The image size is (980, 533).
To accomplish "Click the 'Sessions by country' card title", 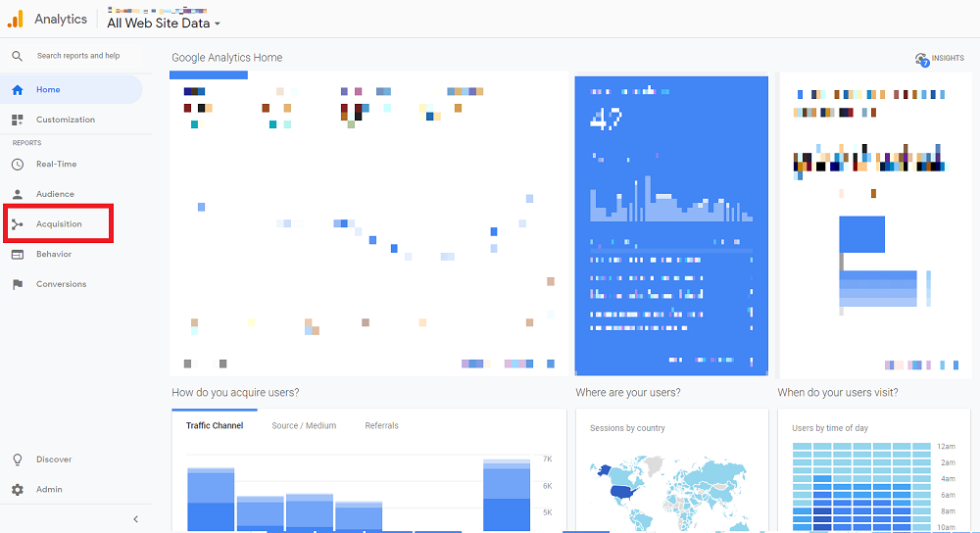I will click(627, 428).
